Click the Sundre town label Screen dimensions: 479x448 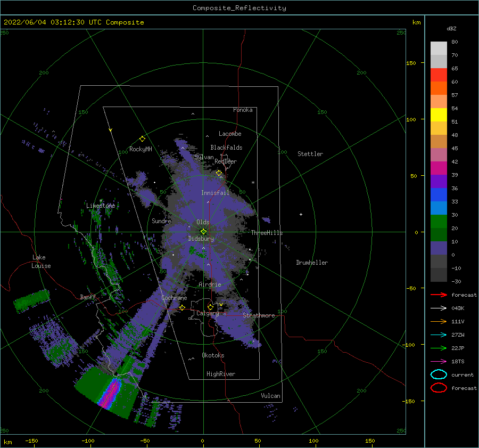[161, 221]
